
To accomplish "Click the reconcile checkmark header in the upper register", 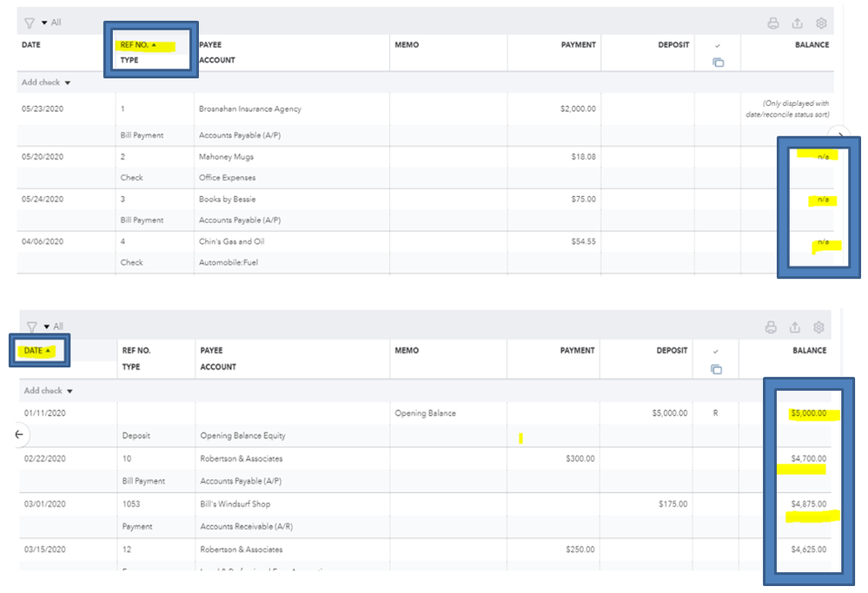I will click(x=718, y=46).
